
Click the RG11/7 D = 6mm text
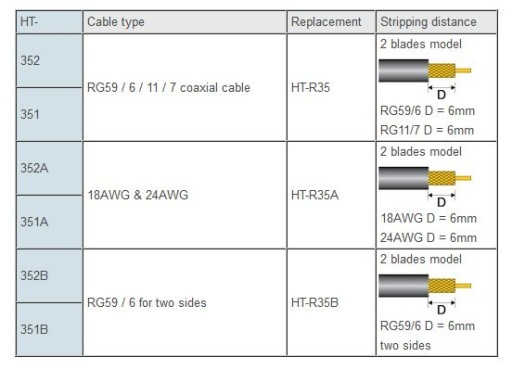(x=427, y=130)
